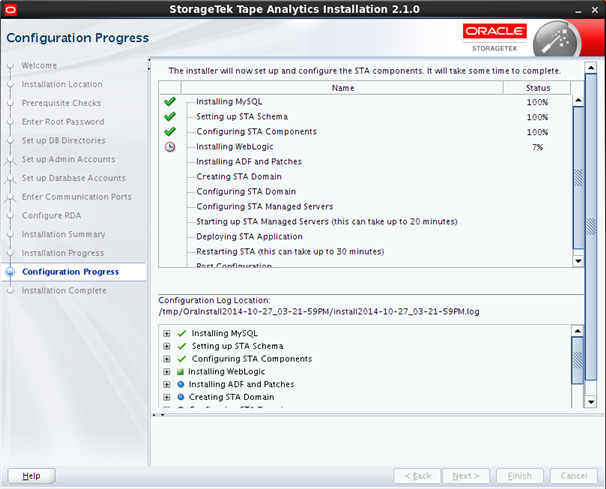Select Installation Progress step
Image resolution: width=606 pixels, height=489 pixels.
pyautogui.click(x=63, y=253)
